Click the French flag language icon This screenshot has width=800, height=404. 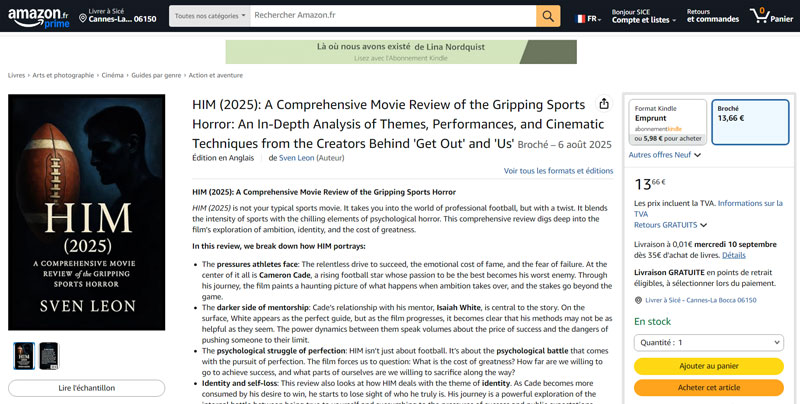pyautogui.click(x=580, y=19)
